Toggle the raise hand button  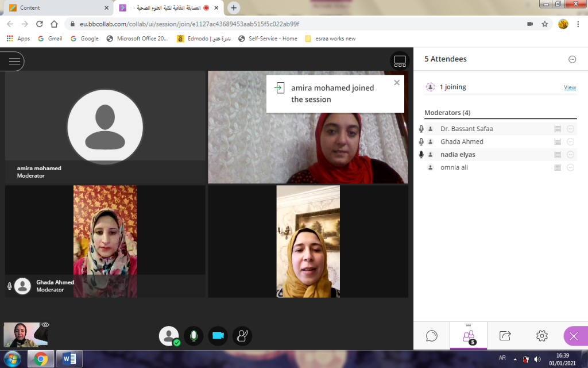242,336
